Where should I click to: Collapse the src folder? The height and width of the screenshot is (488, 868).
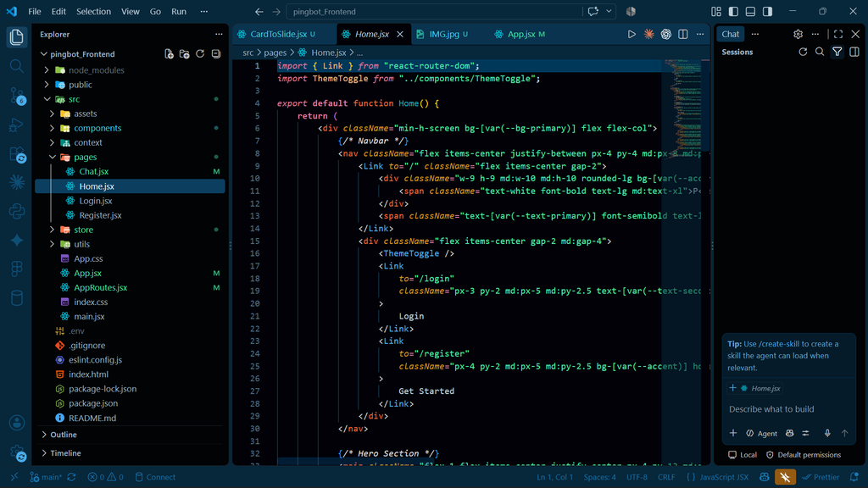(75, 99)
